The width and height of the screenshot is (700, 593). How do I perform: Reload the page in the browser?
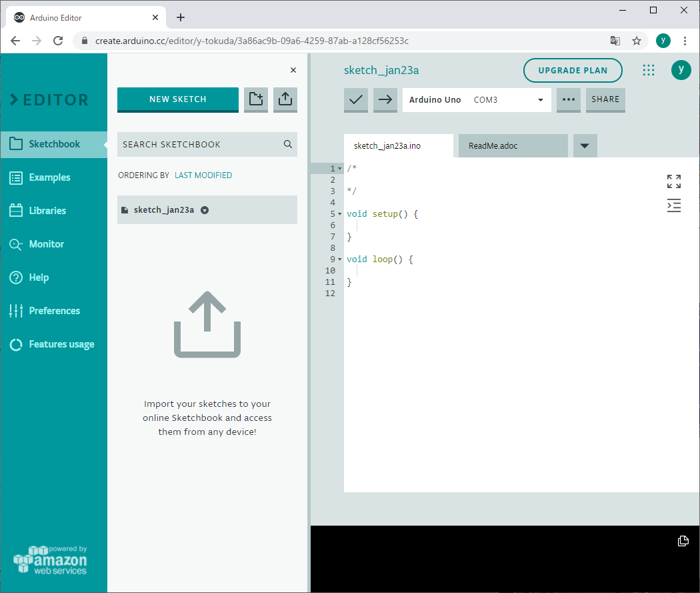click(x=58, y=41)
